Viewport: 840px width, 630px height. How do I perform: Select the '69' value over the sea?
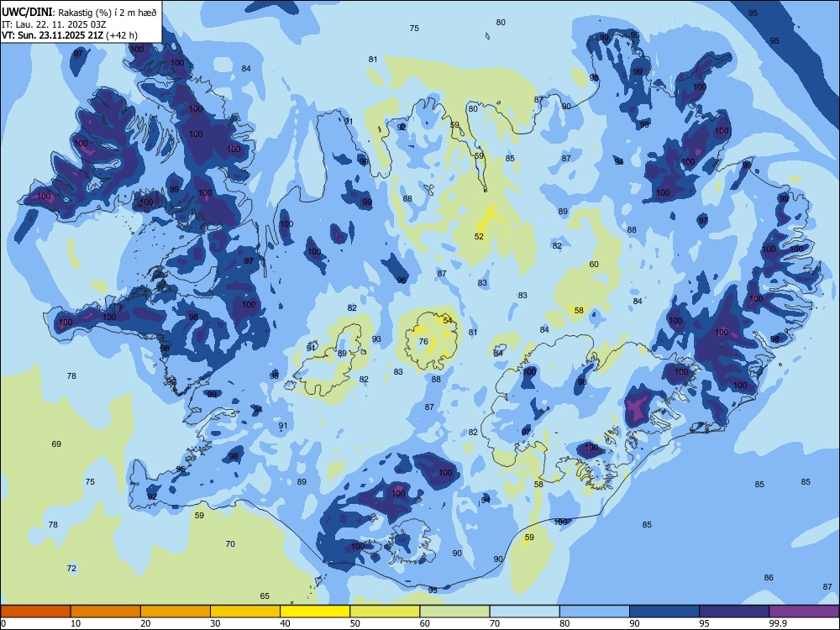(x=56, y=444)
